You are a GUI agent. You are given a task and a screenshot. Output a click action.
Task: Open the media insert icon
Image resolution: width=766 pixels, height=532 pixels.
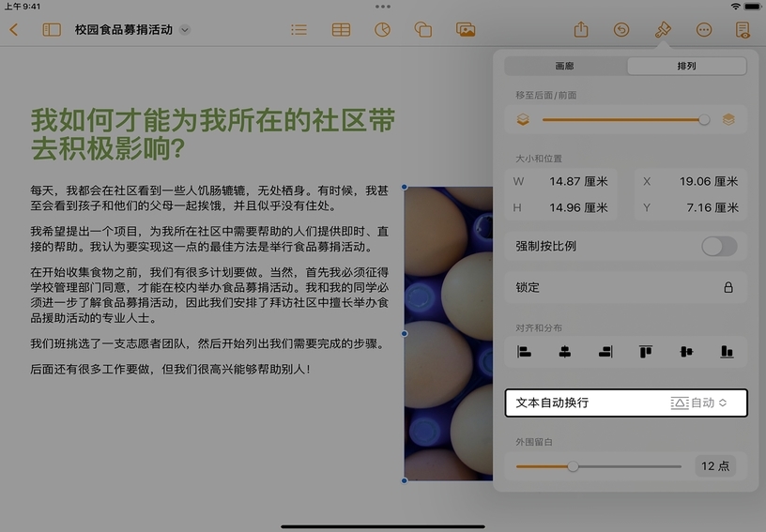pyautogui.click(x=465, y=30)
